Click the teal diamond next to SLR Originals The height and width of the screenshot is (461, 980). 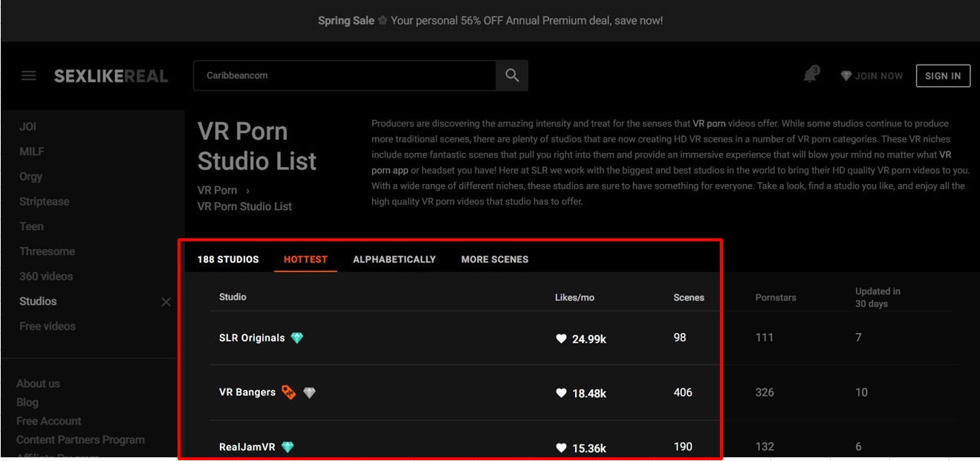tap(297, 338)
